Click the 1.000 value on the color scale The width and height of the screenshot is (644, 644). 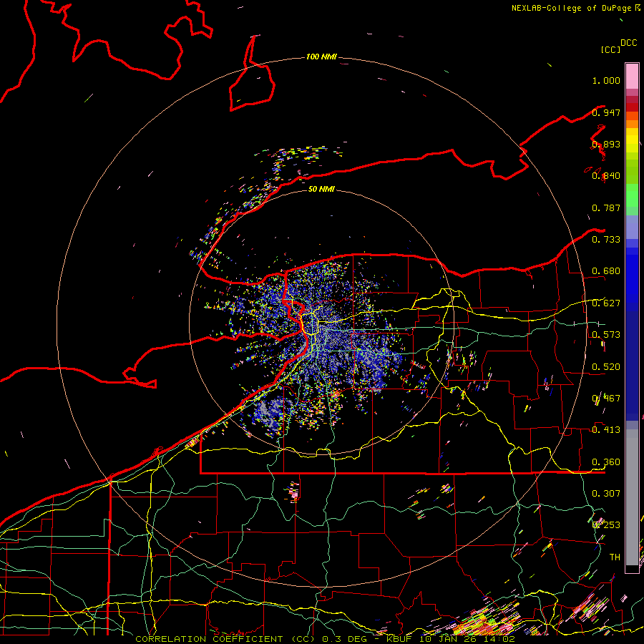click(x=606, y=80)
